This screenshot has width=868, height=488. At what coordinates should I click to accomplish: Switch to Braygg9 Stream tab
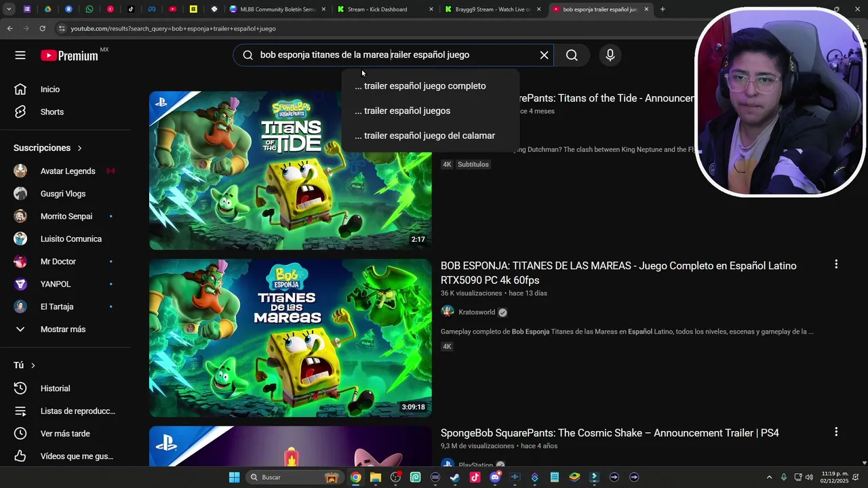click(494, 9)
